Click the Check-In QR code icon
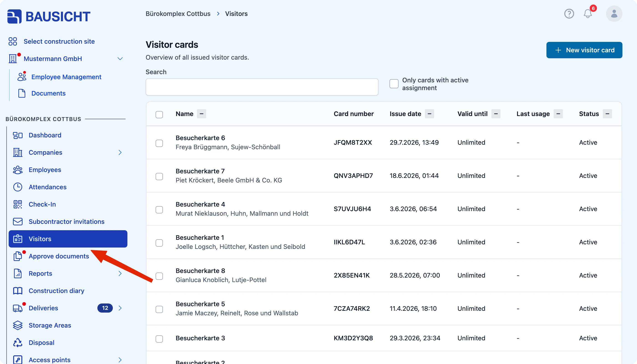 pyautogui.click(x=18, y=204)
